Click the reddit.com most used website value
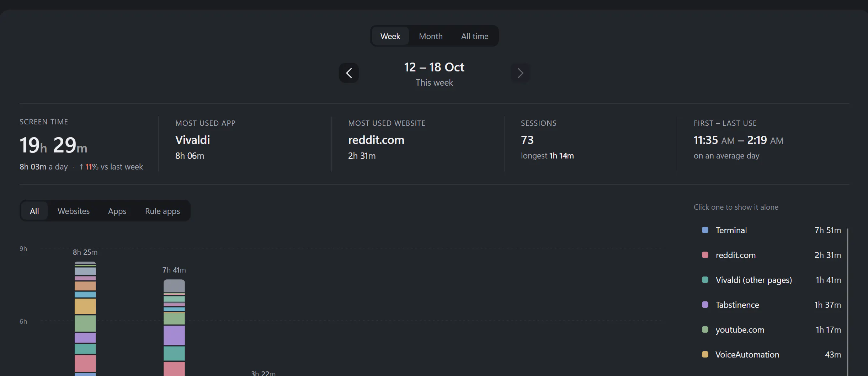This screenshot has width=868, height=376. tap(376, 140)
